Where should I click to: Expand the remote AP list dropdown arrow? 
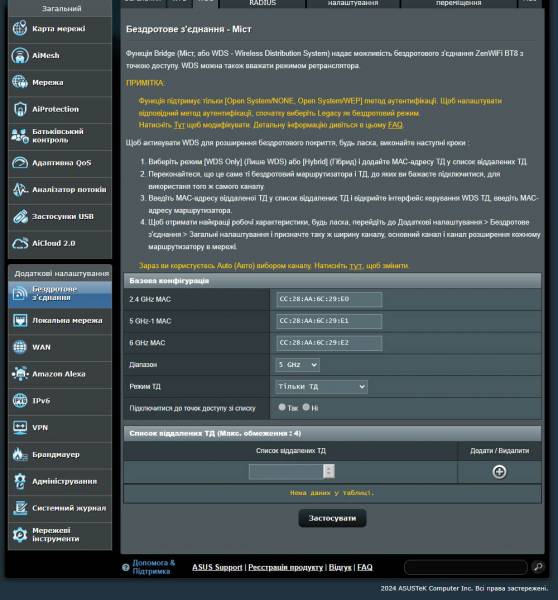tap(329, 471)
